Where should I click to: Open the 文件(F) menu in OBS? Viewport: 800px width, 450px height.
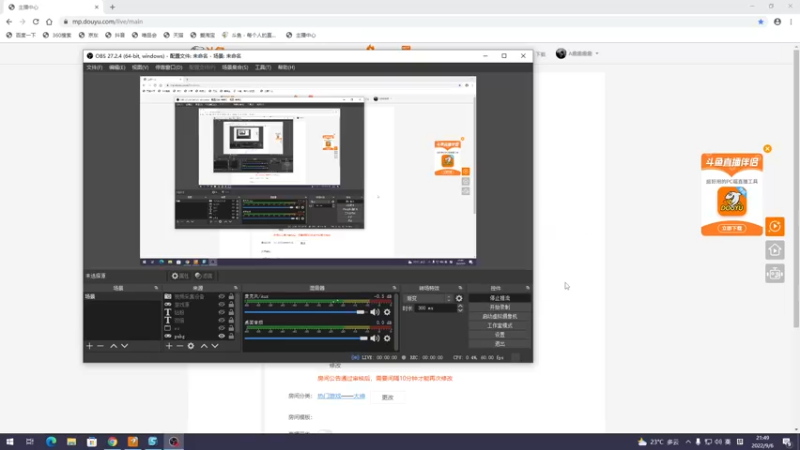pyautogui.click(x=94, y=67)
